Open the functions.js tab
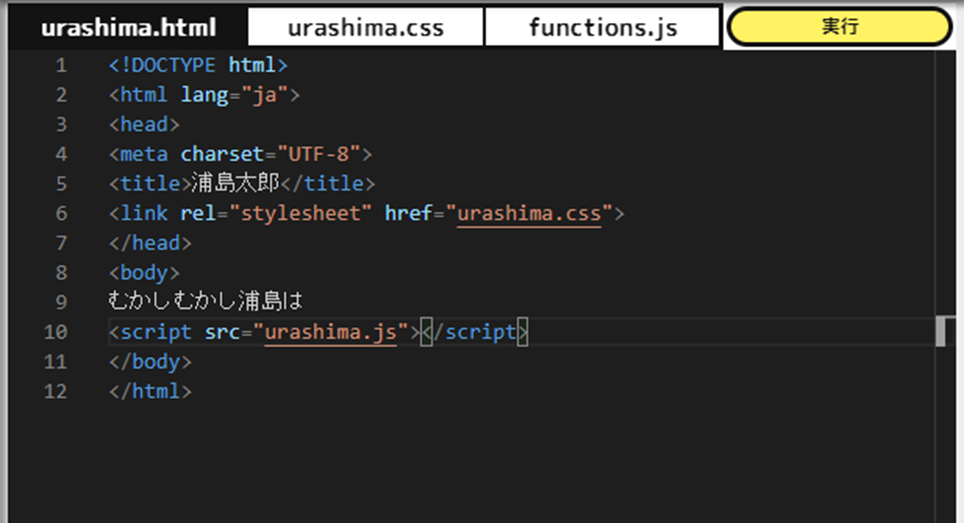The height and width of the screenshot is (523, 964). click(602, 28)
